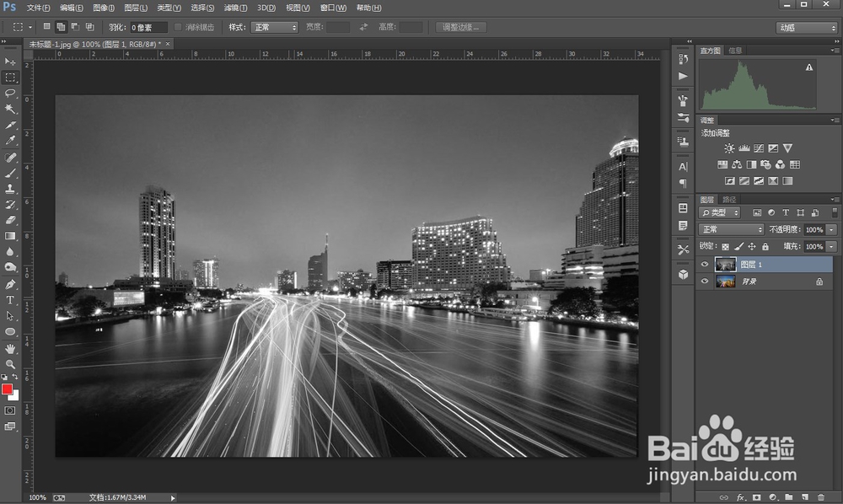The width and height of the screenshot is (843, 504).
Task: Toggle Quick Mask mode
Action: [x=9, y=410]
